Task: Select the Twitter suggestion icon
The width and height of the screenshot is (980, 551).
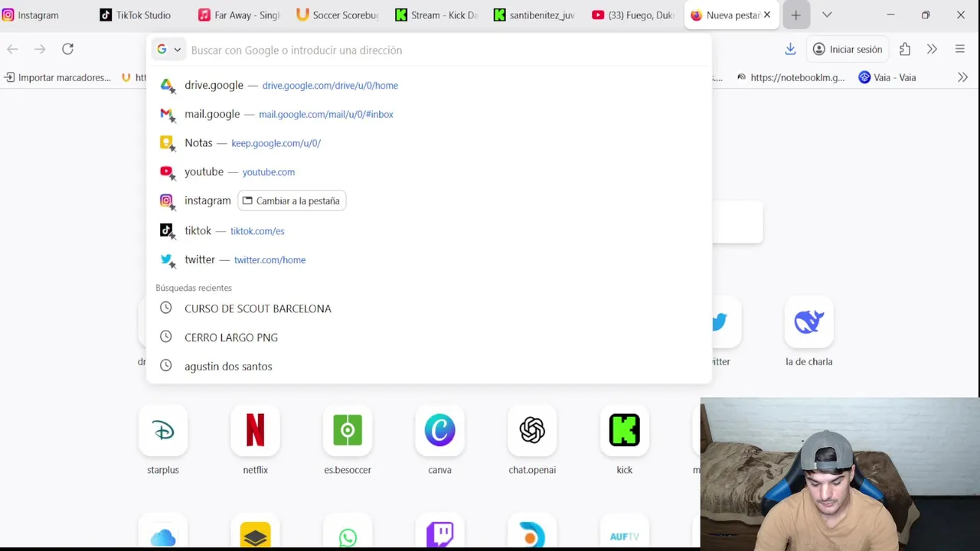Action: click(x=166, y=259)
